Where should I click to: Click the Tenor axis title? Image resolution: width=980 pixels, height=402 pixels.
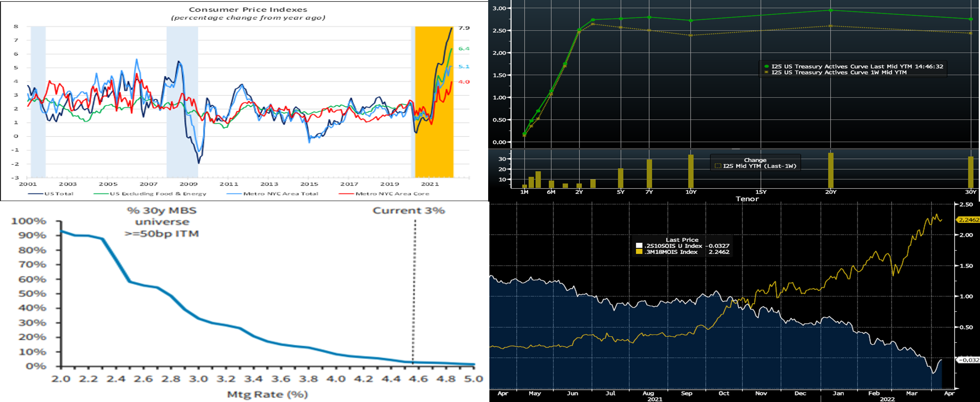point(747,199)
